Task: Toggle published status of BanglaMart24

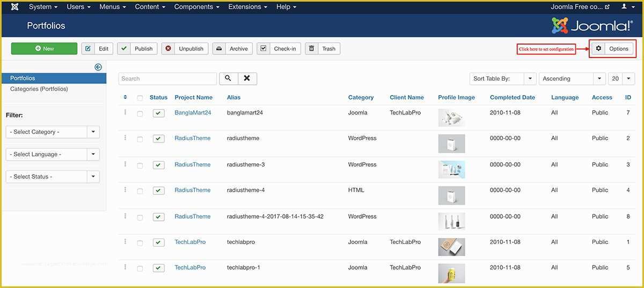Action: (x=158, y=113)
